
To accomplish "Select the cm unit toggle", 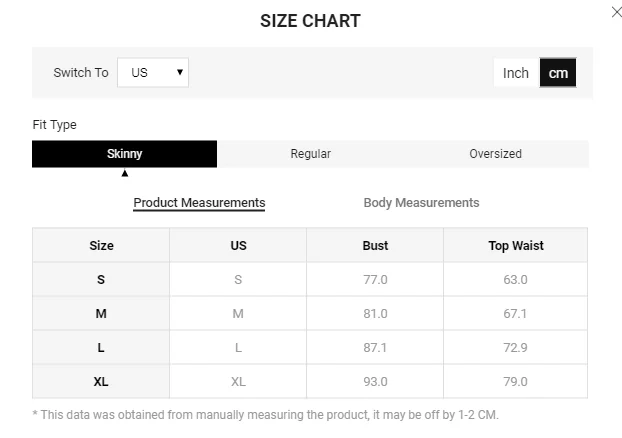I will [558, 72].
